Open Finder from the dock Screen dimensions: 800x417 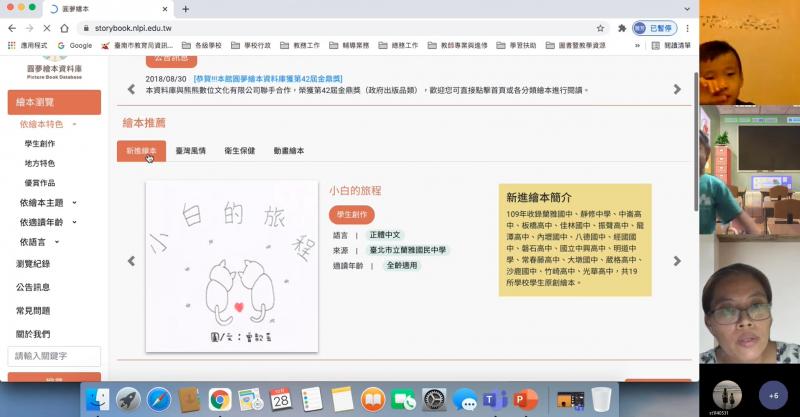(97, 399)
